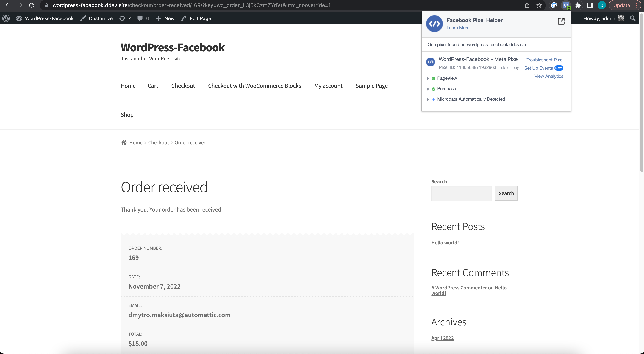
Task: Click the Troubleshoot Pixel link
Action: pyautogui.click(x=545, y=60)
